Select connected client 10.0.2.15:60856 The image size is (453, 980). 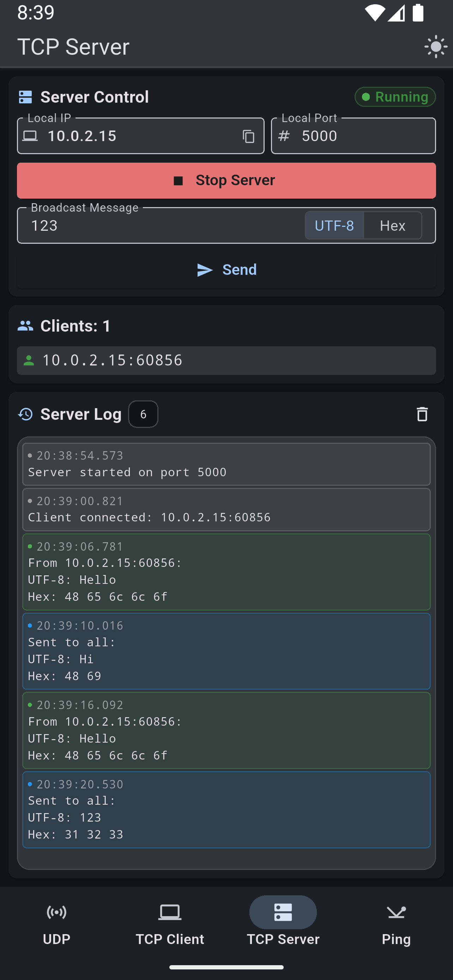coord(226,360)
